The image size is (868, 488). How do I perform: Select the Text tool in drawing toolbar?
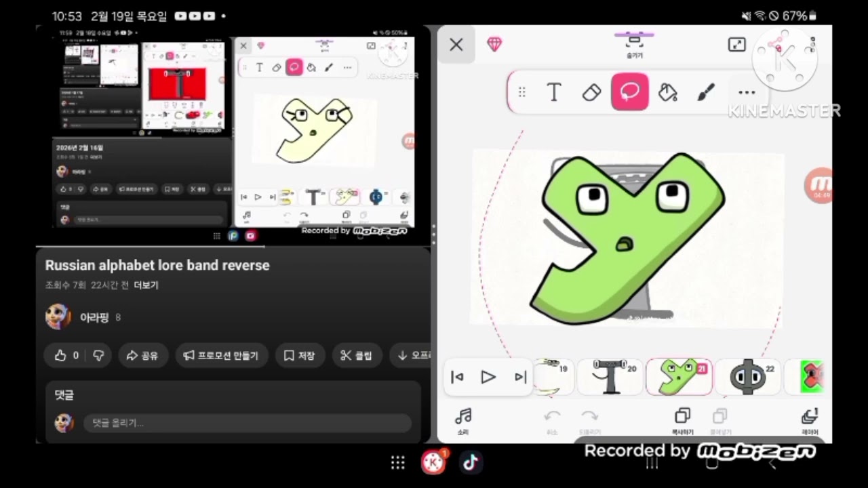coord(554,92)
